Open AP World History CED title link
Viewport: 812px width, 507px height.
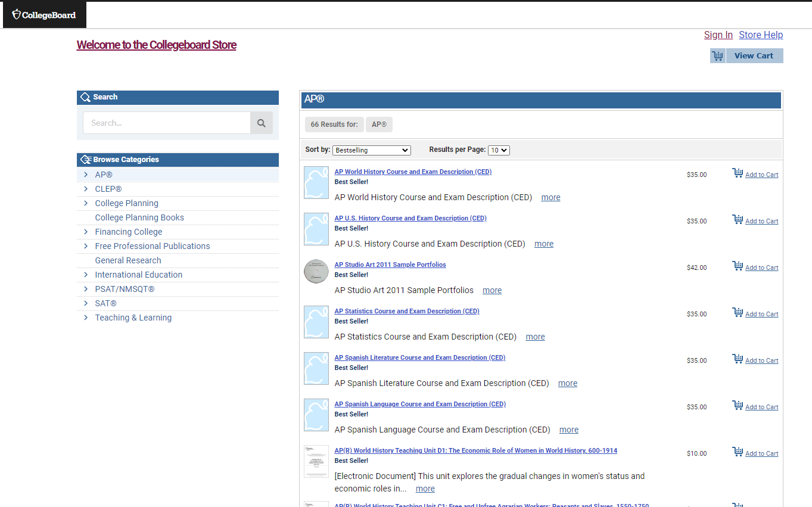[413, 172]
